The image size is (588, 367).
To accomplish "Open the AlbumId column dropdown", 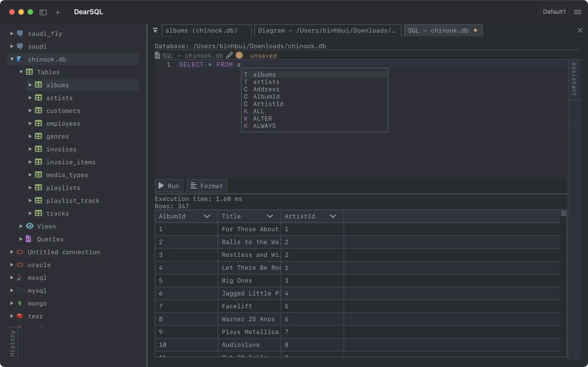I will [207, 216].
